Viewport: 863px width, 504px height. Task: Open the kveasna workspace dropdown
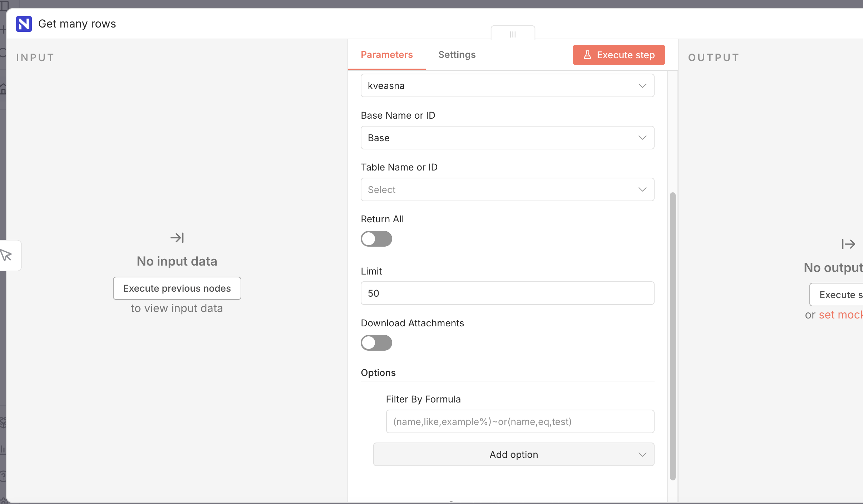(x=507, y=86)
